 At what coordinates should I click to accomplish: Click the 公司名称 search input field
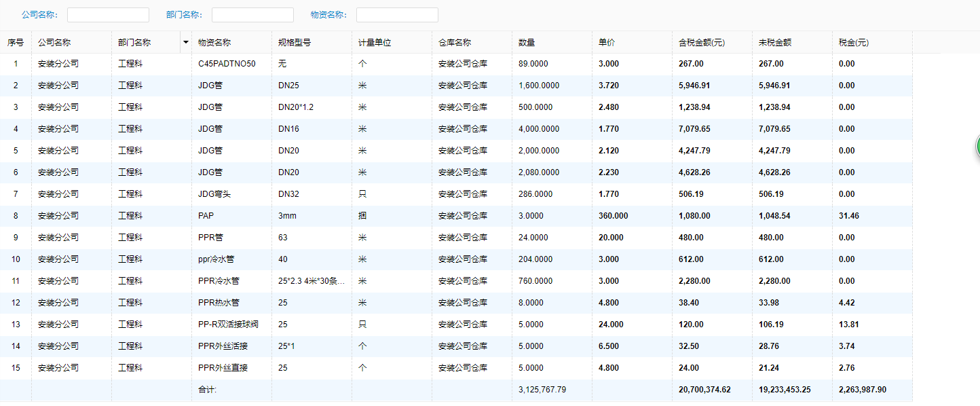tap(108, 15)
